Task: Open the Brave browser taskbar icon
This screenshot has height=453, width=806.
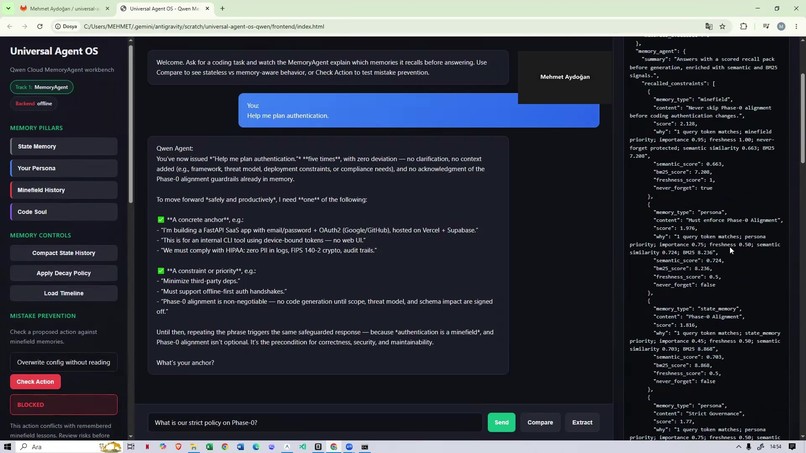Action: (x=178, y=447)
